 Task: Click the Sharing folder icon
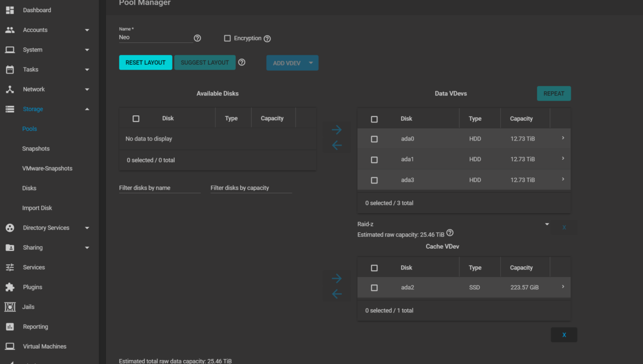[10, 248]
